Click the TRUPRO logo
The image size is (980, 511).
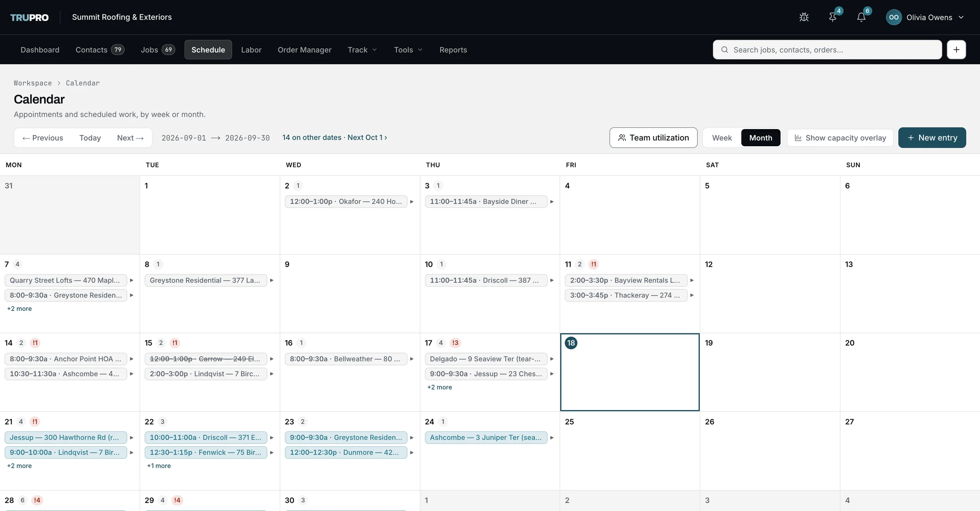(x=29, y=17)
